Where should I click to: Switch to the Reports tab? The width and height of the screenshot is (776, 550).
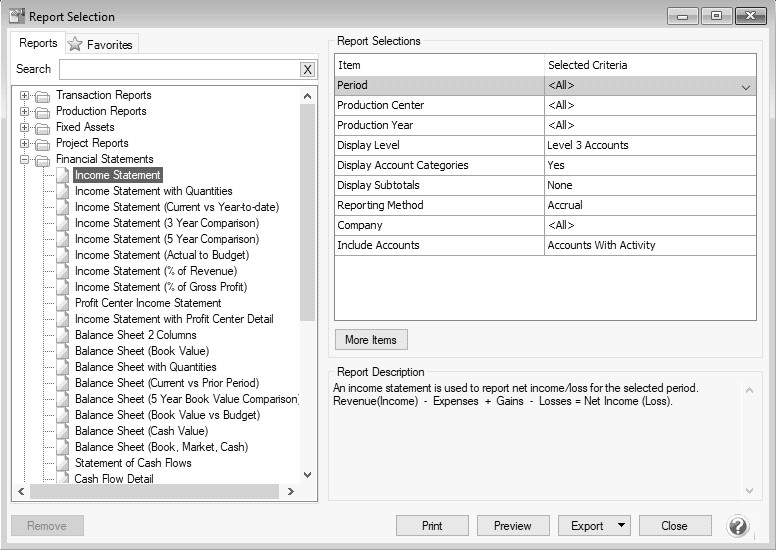38,43
